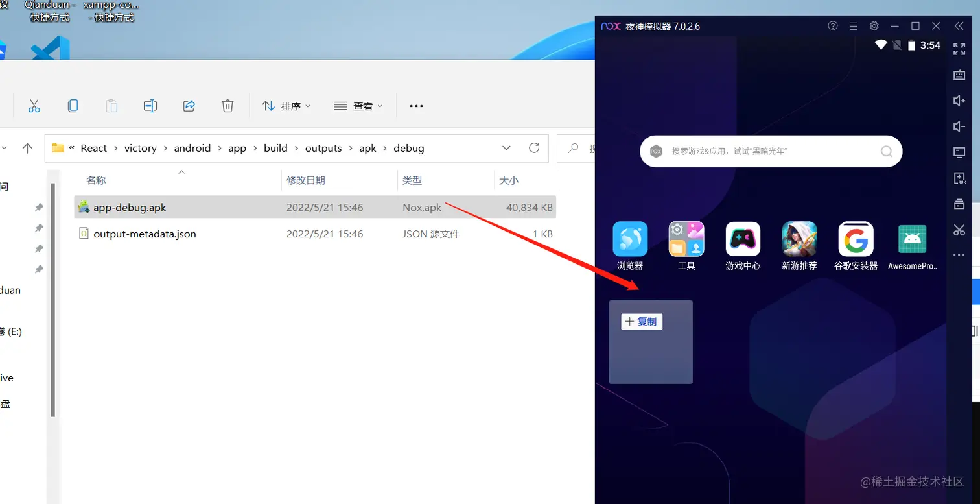Expand the address bar dropdown arrow
This screenshot has width=980, height=504.
(x=506, y=148)
